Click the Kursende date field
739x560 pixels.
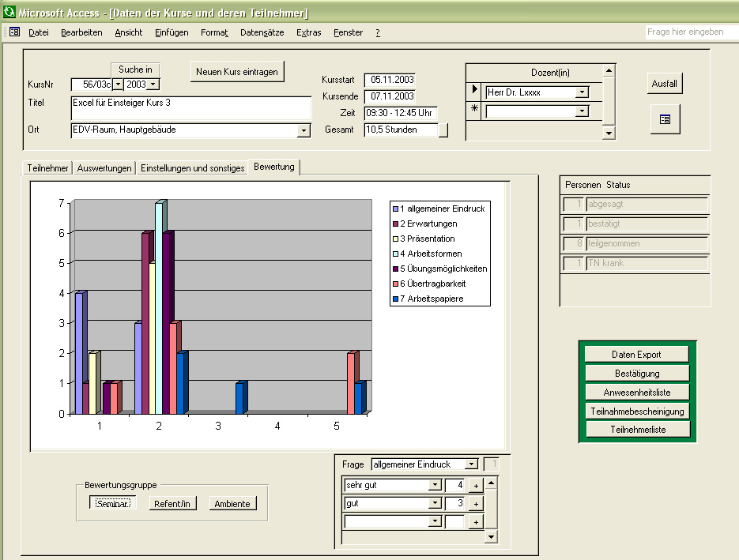coord(390,96)
